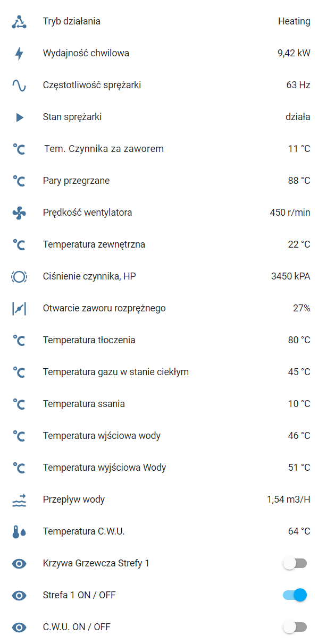Click the sine wave icon for Częstotliwość sprężarki
Viewport: 318px width, 644px height.
(19, 85)
